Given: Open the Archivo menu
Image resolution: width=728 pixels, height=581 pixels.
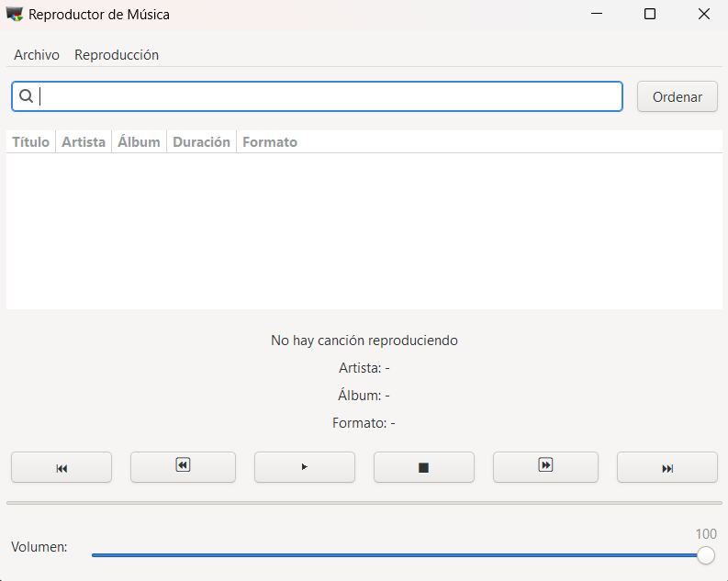Looking at the screenshot, I should (37, 55).
